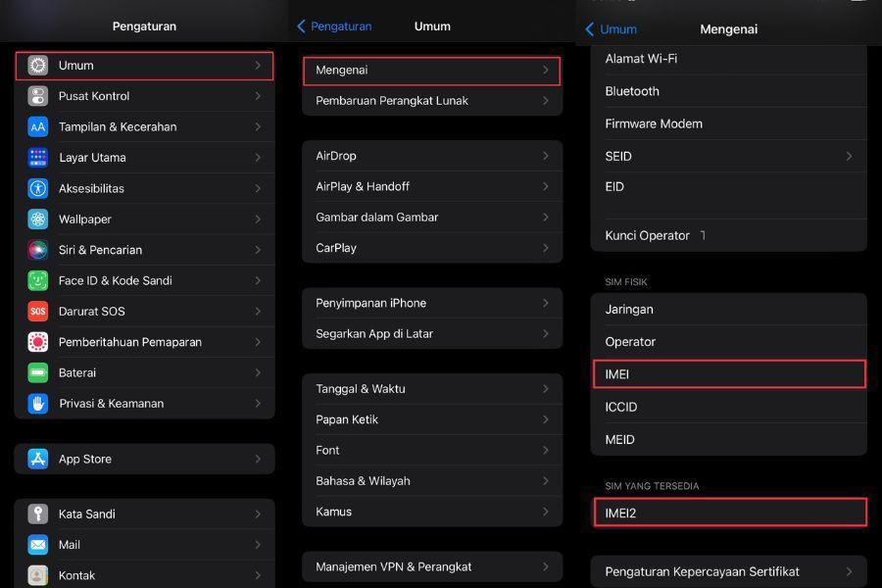Expand the Pembaruan Perangkat Lunak chevron

[545, 101]
